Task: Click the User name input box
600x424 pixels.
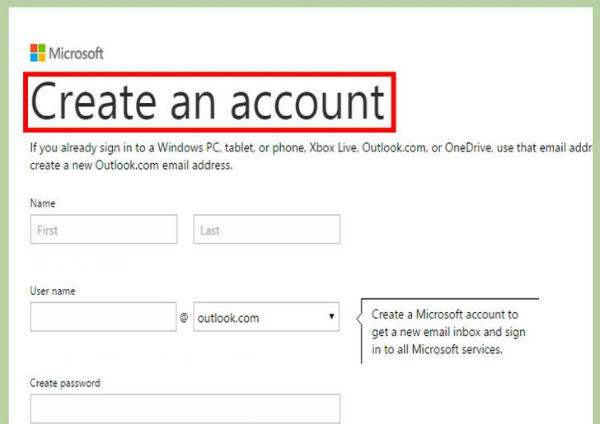Action: pos(103,316)
